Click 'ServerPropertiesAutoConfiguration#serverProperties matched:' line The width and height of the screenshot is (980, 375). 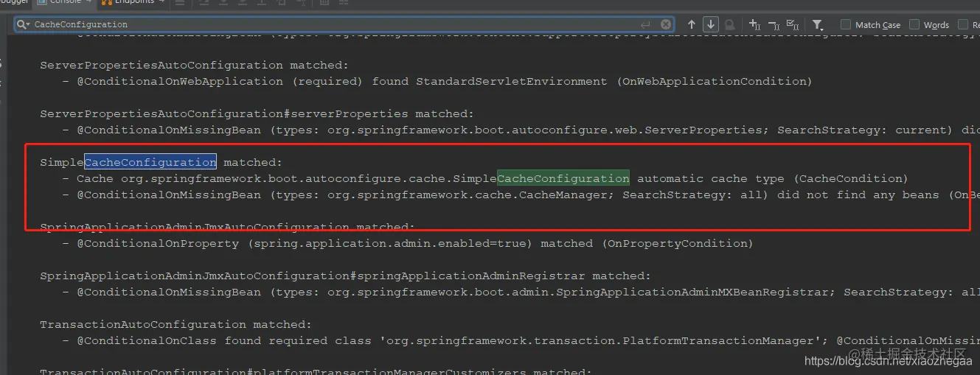(257, 113)
